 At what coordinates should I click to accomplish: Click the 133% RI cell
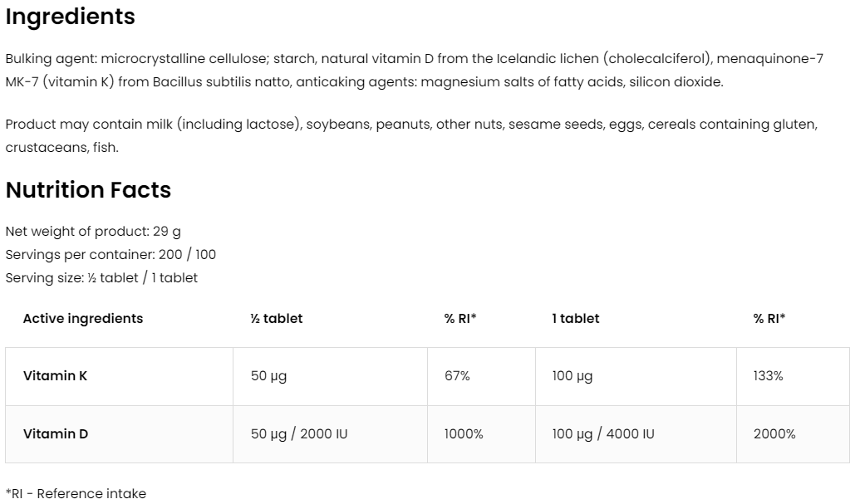point(768,376)
